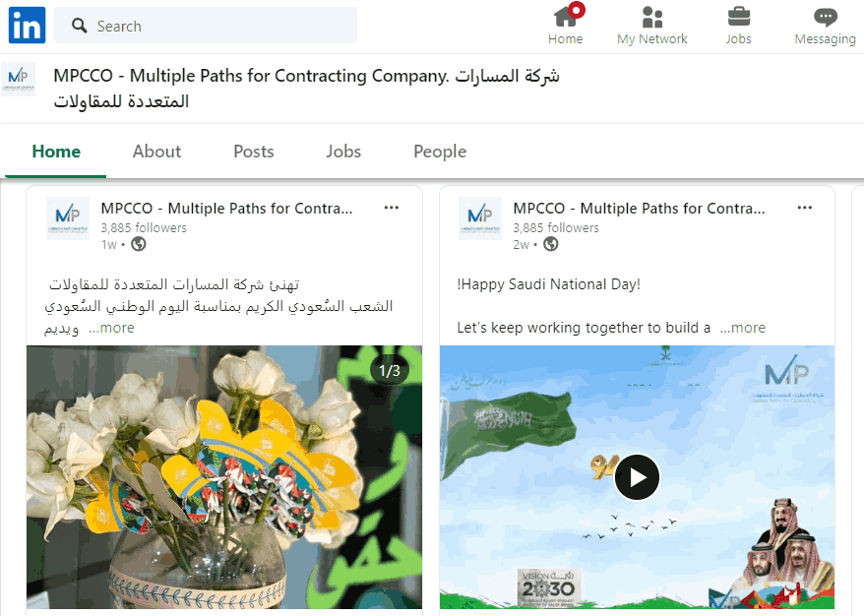Click the MPCCO company logo in header
The width and height of the screenshot is (864, 616).
(19, 80)
